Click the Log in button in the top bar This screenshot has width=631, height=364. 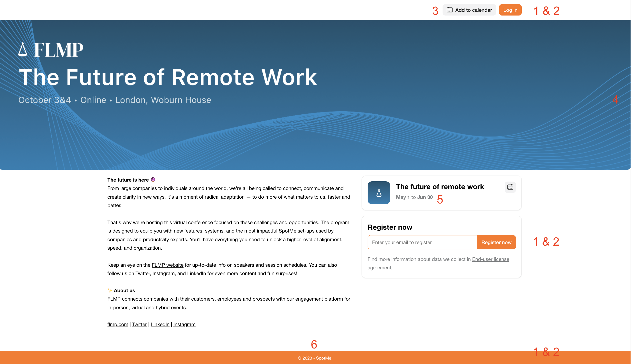click(x=510, y=10)
